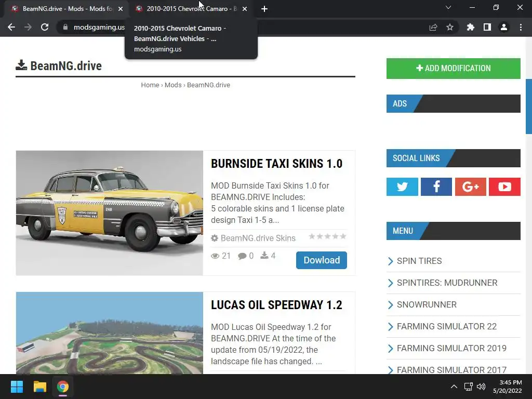Open SNOWRUNNER menu item
This screenshot has height=399, width=532.
(427, 304)
